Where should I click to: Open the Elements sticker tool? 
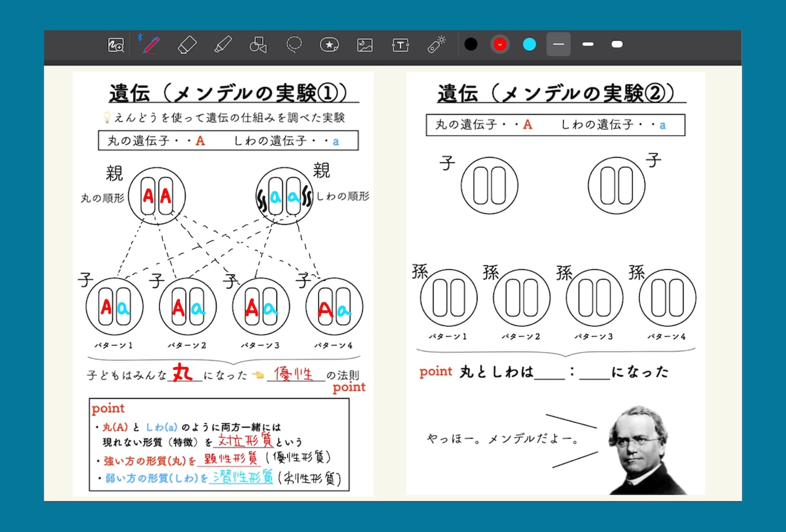click(x=330, y=44)
